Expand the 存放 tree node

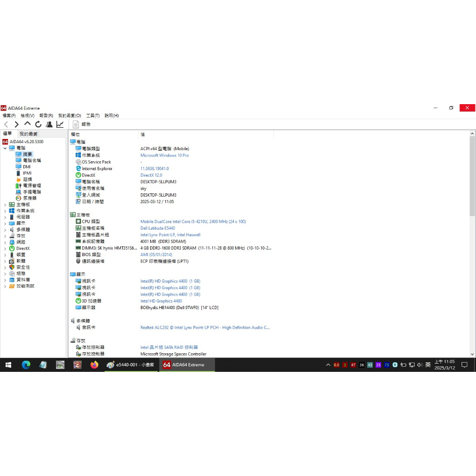(x=5, y=236)
